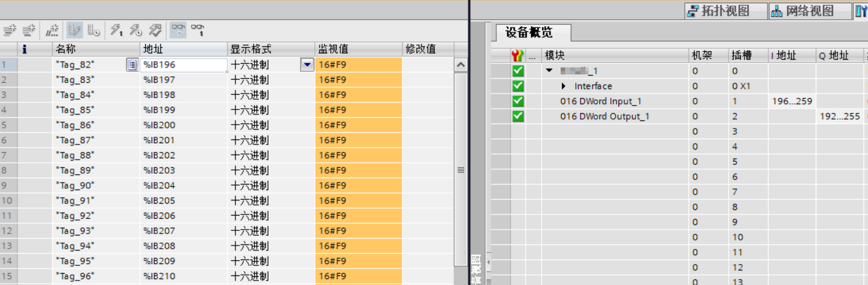Click the watch table scrollbar up arrow
This screenshot has width=868, height=285.
[461, 64]
